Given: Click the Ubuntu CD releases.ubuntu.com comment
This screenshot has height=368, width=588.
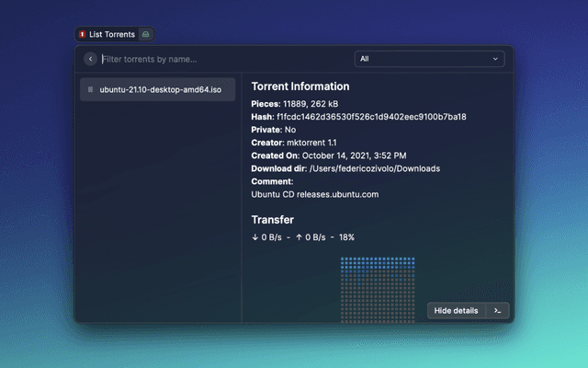Looking at the screenshot, I should click(x=315, y=194).
